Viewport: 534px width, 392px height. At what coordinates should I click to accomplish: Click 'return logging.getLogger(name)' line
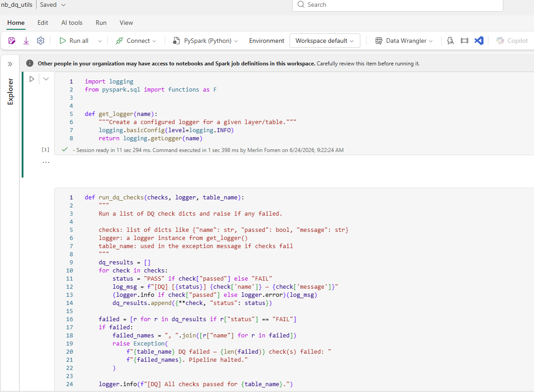click(151, 138)
